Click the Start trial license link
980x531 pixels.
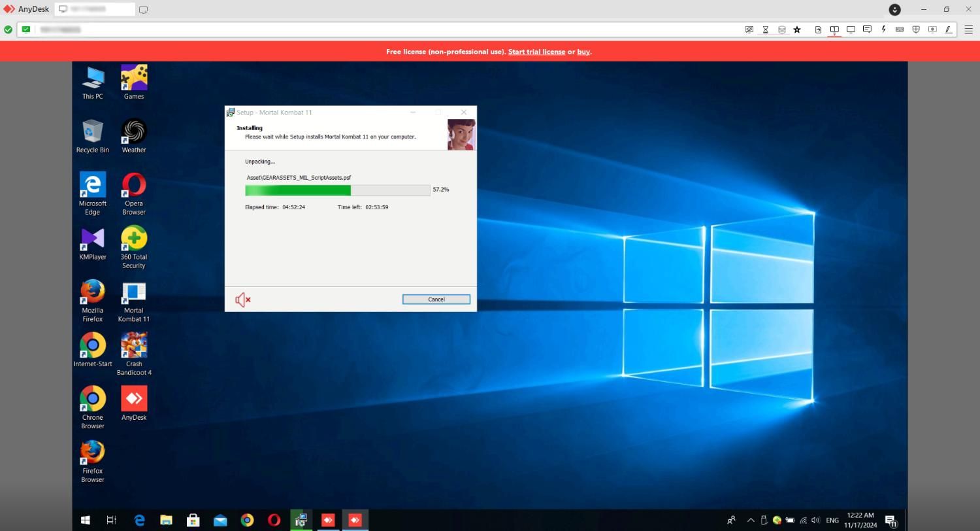tap(536, 52)
